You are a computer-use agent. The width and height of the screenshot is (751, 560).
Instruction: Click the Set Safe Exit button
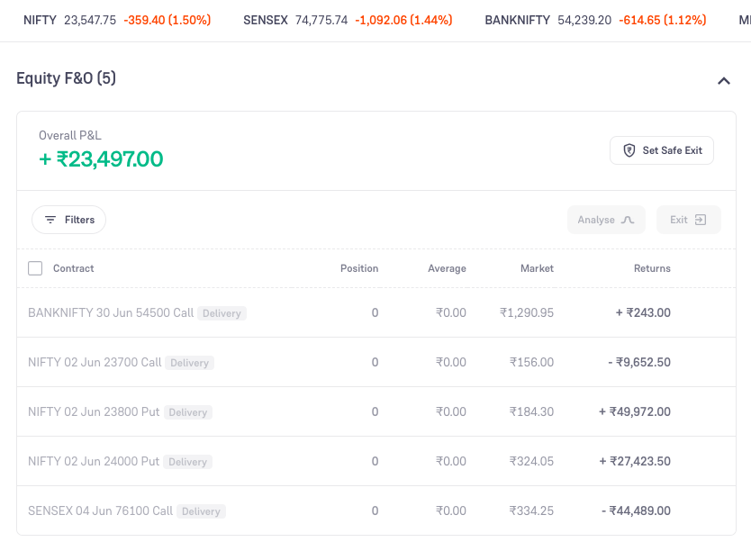pyautogui.click(x=662, y=150)
